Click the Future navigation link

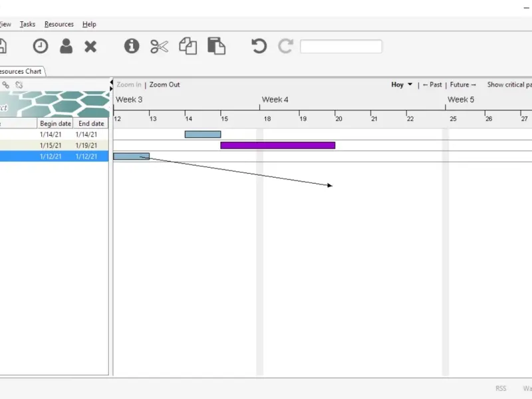(x=463, y=85)
